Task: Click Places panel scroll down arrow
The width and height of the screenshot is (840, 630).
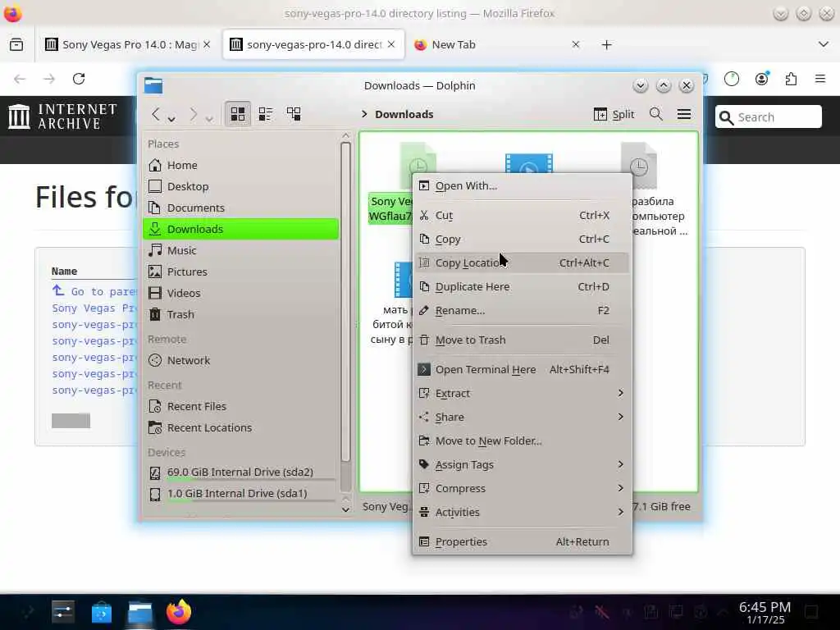Action: pos(345,509)
